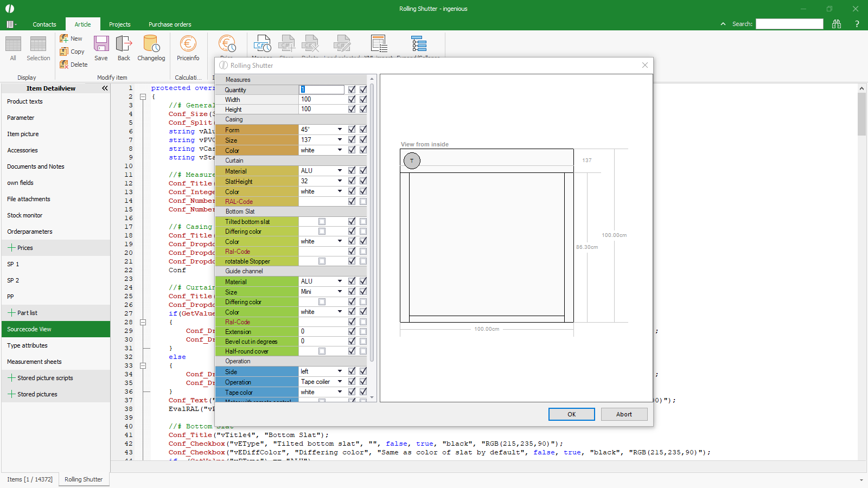Expand the Prices section in sidebar
Image resolution: width=868 pixels, height=488 pixels.
click(11, 248)
